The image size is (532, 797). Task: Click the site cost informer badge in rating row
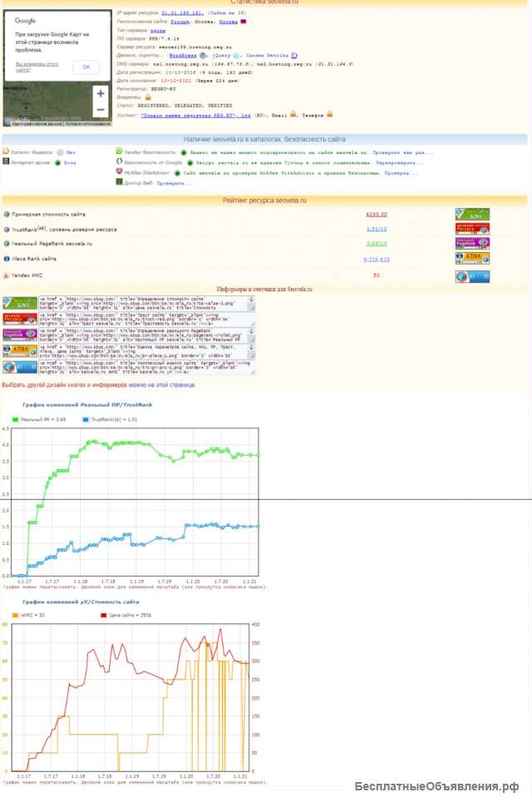pos(471,214)
